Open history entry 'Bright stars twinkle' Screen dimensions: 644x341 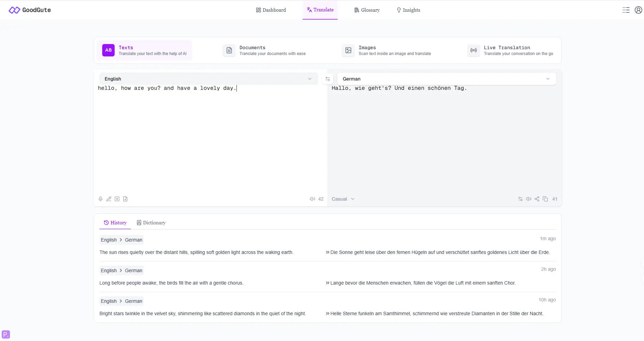pyautogui.click(x=203, y=313)
